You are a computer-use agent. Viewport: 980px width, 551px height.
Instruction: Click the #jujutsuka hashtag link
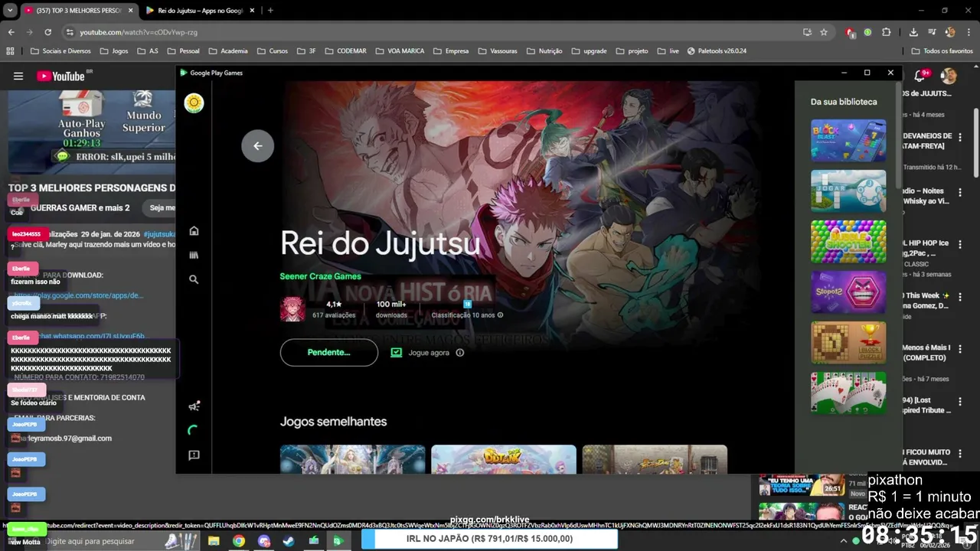pyautogui.click(x=159, y=234)
